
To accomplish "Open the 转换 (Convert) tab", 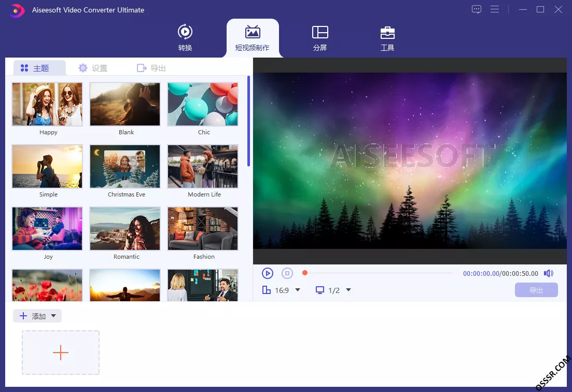I will pos(185,37).
